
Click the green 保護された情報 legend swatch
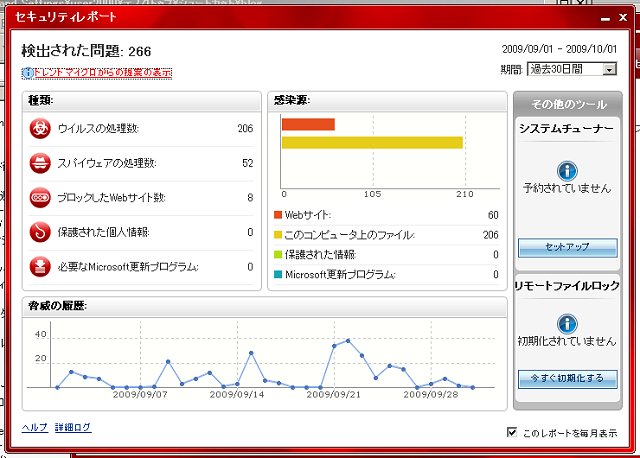278,254
